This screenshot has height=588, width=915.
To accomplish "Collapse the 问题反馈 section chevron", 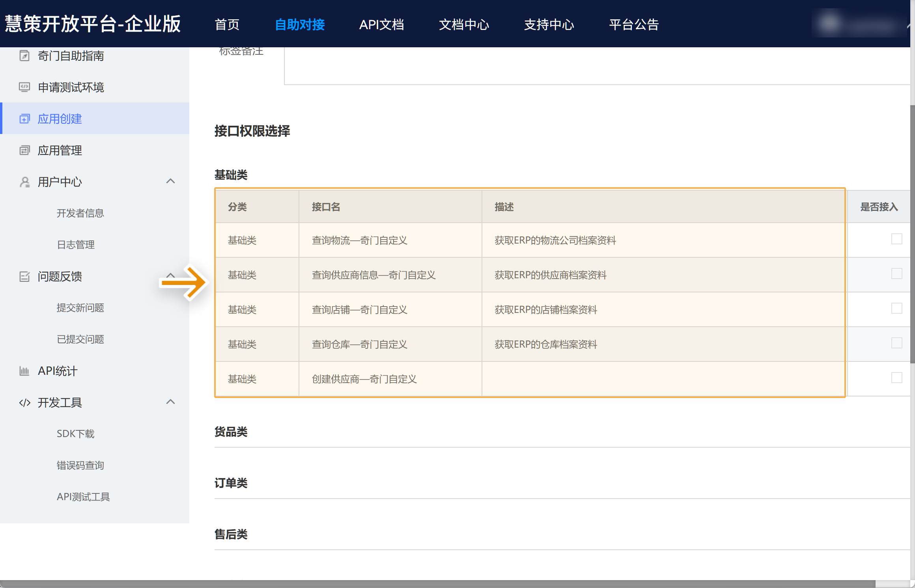I will point(170,275).
